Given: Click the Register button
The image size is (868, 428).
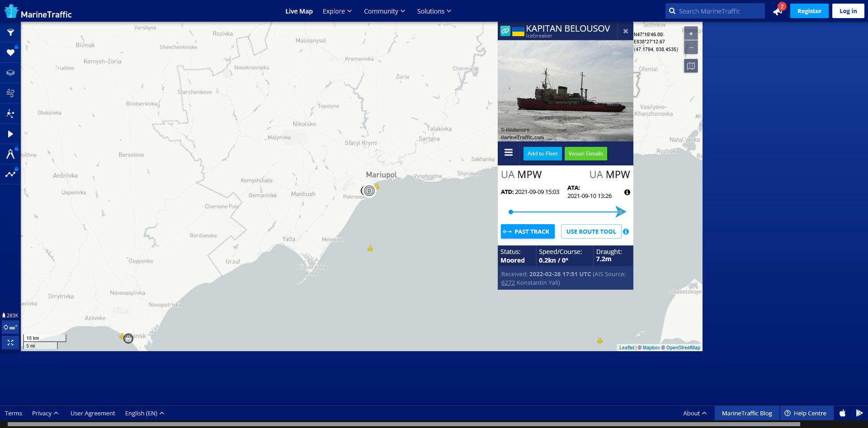Looking at the screenshot, I should coord(809,11).
